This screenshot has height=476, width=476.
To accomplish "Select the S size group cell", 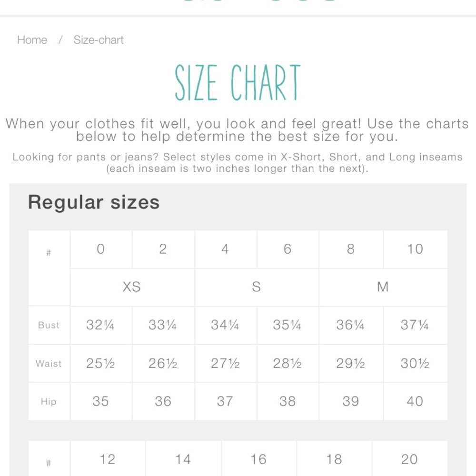I will pyautogui.click(x=257, y=287).
